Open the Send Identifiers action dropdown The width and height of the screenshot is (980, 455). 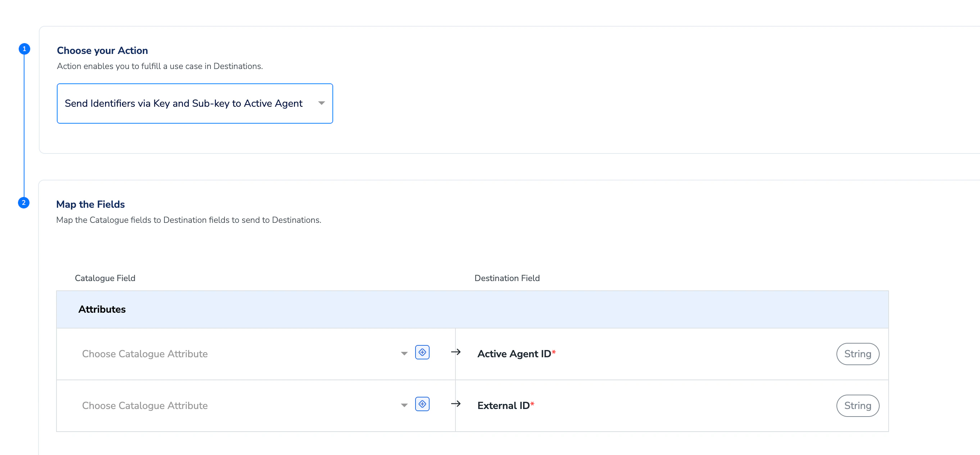(x=183, y=104)
